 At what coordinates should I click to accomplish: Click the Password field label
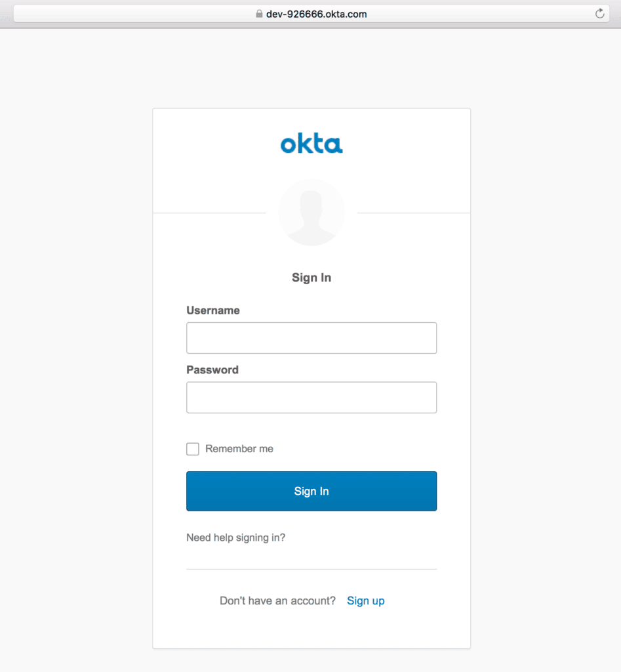212,370
